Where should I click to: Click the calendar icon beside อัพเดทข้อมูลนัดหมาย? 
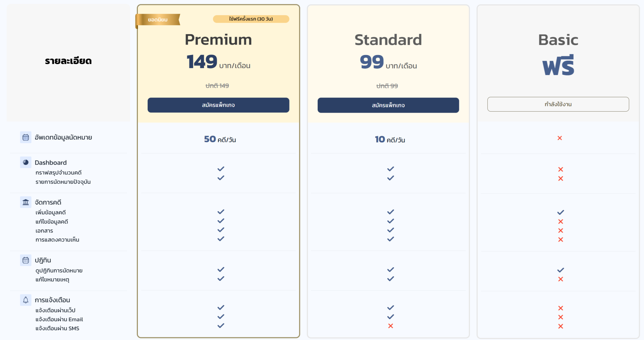pyautogui.click(x=26, y=137)
